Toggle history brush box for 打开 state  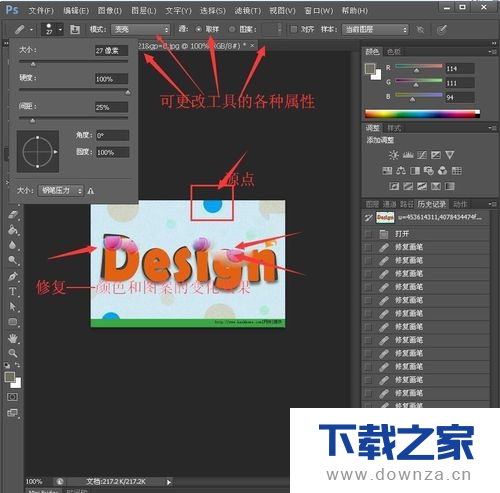coord(368,234)
